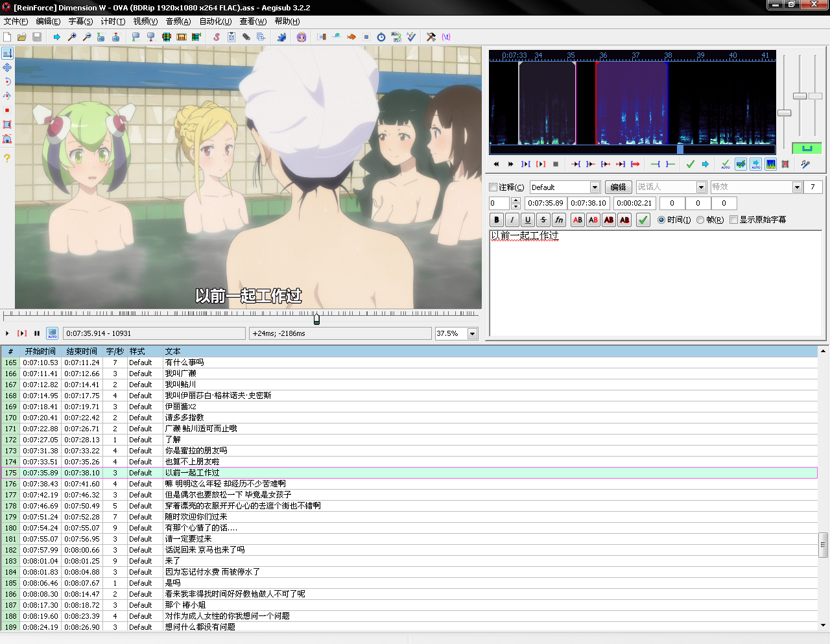Open the script properties icon
Image resolution: width=830 pixels, height=644 pixels.
pos(231,37)
